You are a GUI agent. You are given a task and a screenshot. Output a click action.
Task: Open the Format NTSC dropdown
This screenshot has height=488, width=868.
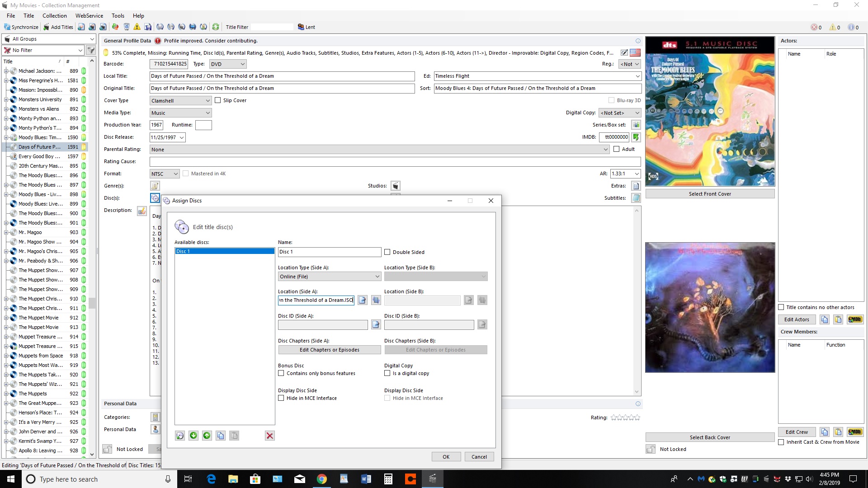[x=165, y=174]
